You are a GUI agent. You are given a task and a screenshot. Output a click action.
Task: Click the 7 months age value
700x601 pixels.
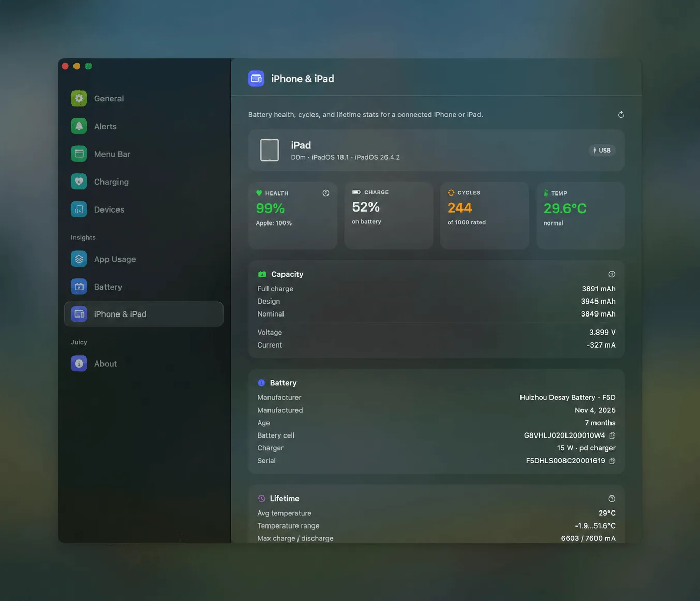600,423
